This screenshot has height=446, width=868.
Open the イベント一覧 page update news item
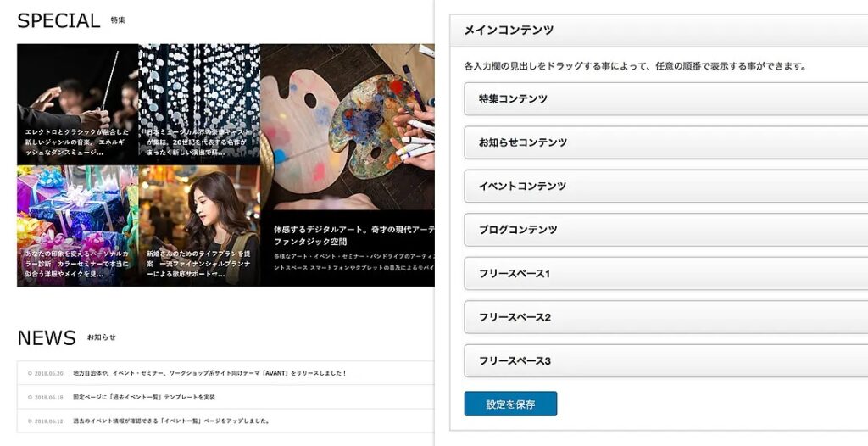(171, 421)
